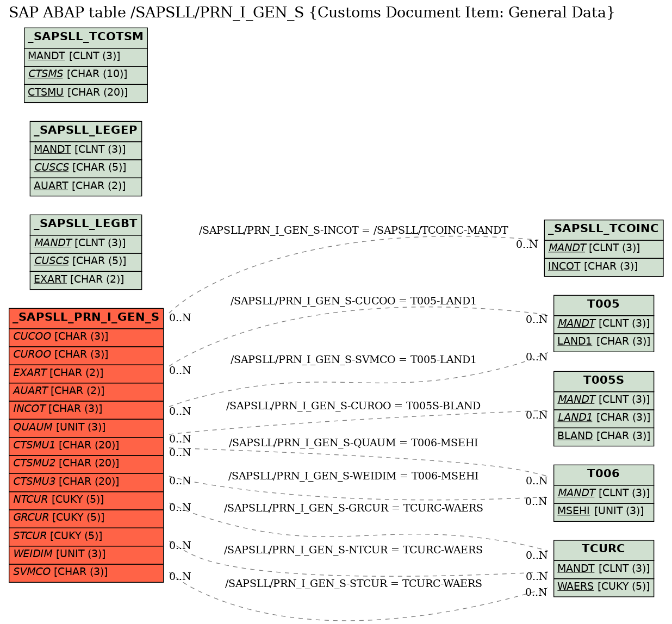This screenshot has height=624, width=672.
Task: Select MANDT [CLNT (3)] field in TCURC
Action: tap(603, 570)
